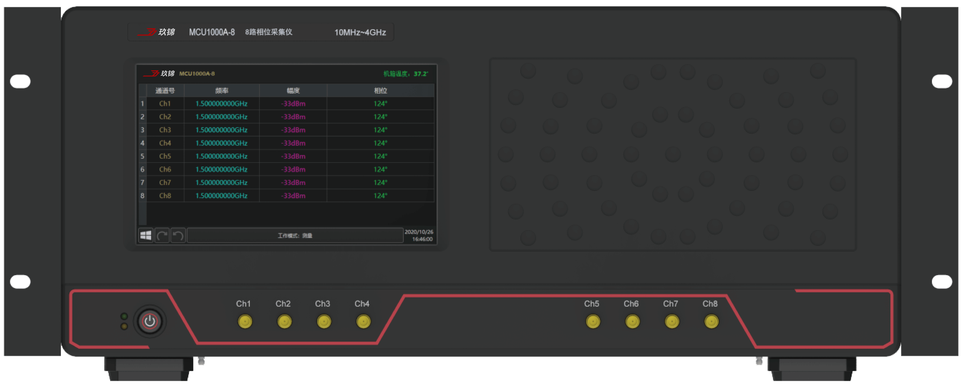Click Ch1 frequency 1.500000000GHz cell
980x391 pixels.
tap(221, 104)
